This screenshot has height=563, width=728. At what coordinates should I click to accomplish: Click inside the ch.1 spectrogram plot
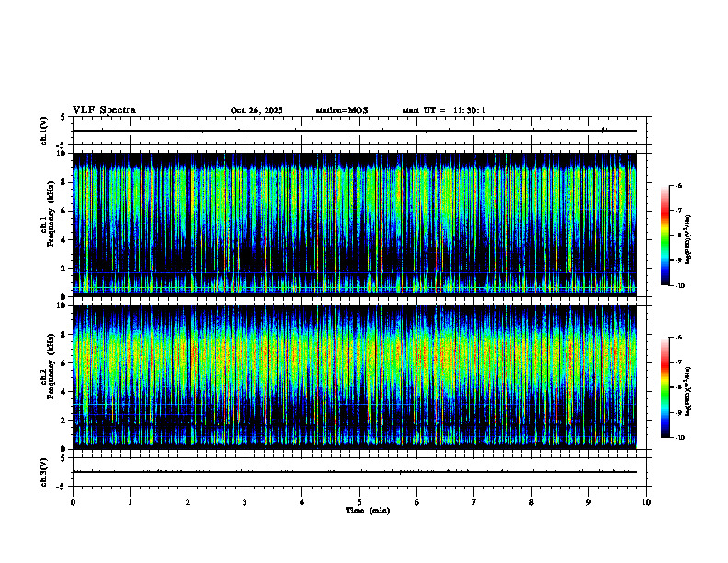click(355, 224)
